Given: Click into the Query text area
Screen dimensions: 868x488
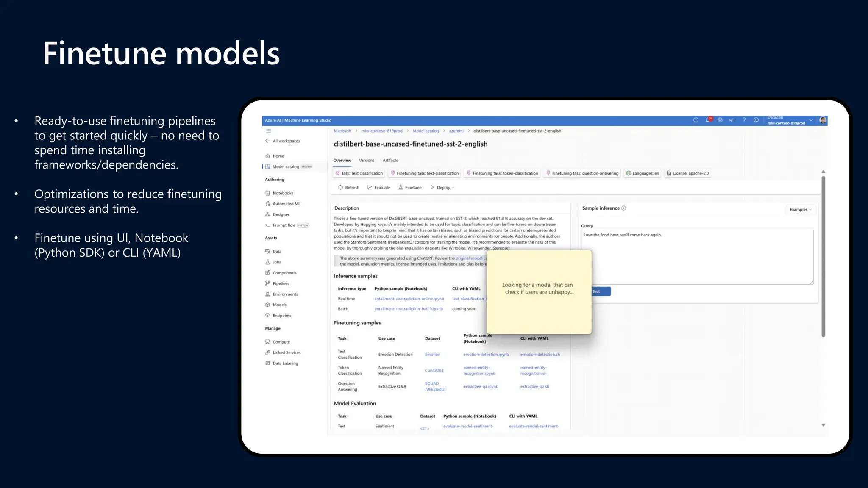Looking at the screenshot, I should [x=697, y=257].
